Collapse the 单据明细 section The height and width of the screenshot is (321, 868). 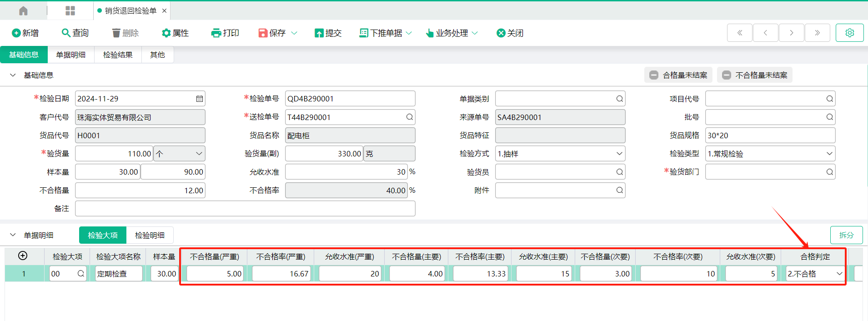pos(13,235)
